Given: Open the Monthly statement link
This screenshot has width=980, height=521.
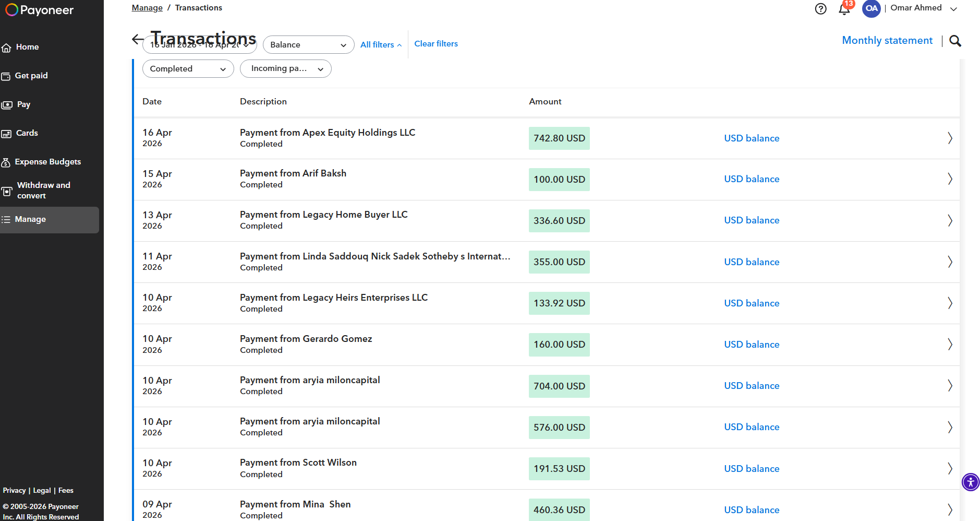Looking at the screenshot, I should [887, 41].
